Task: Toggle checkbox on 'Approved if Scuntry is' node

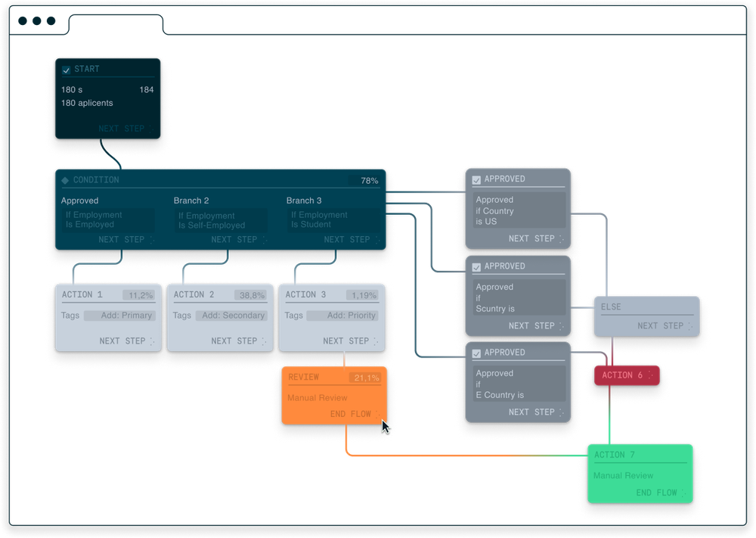Action: [x=476, y=267]
